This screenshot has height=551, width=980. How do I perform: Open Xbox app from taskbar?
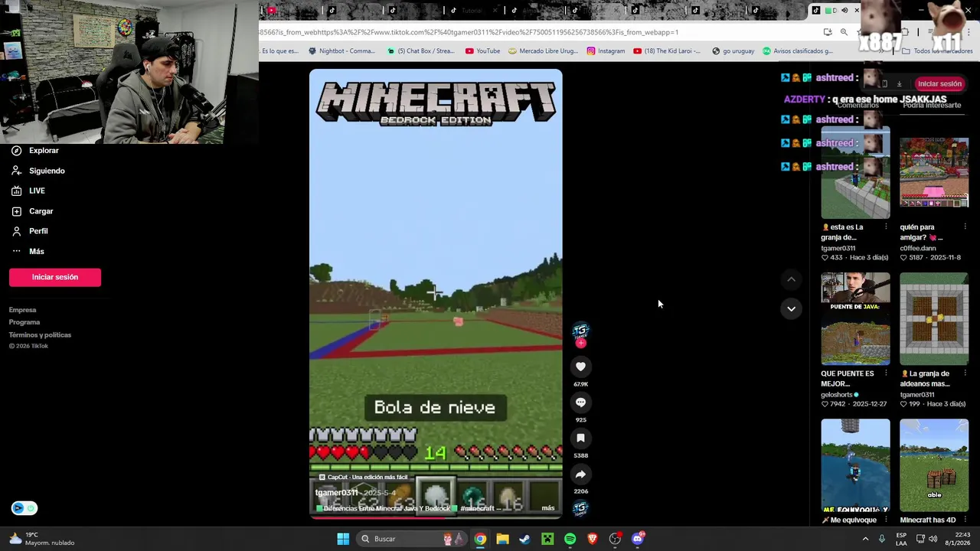pyautogui.click(x=547, y=539)
